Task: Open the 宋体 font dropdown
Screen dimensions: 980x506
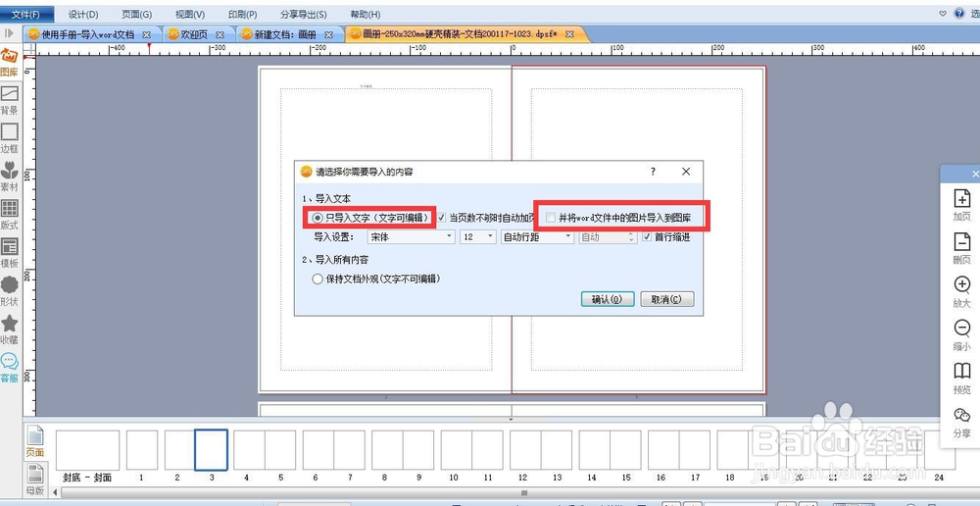Action: pyautogui.click(x=411, y=237)
